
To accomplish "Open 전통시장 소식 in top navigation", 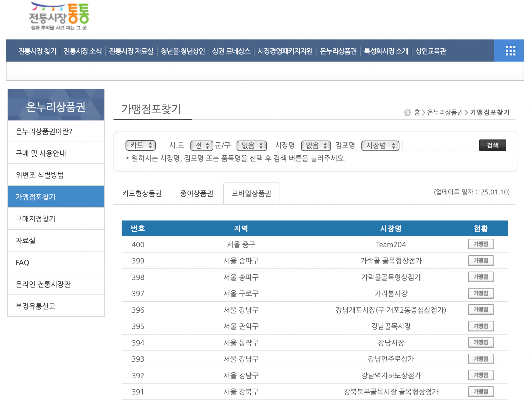I will [82, 51].
